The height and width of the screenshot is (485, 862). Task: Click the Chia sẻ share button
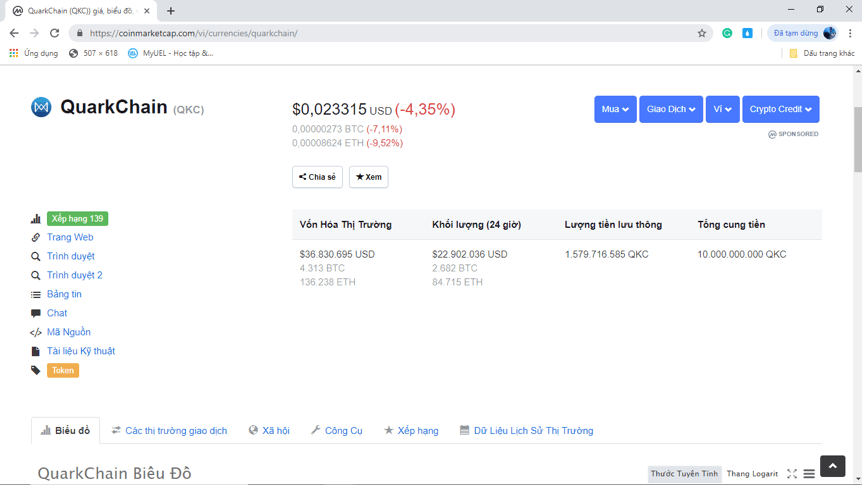pos(317,177)
